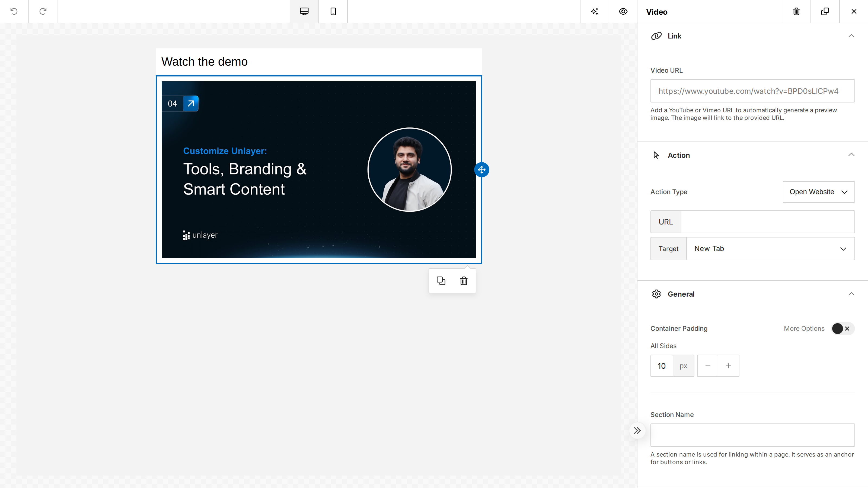Delete the Video block from panel header
This screenshot has height=488, width=868.
(x=796, y=11)
